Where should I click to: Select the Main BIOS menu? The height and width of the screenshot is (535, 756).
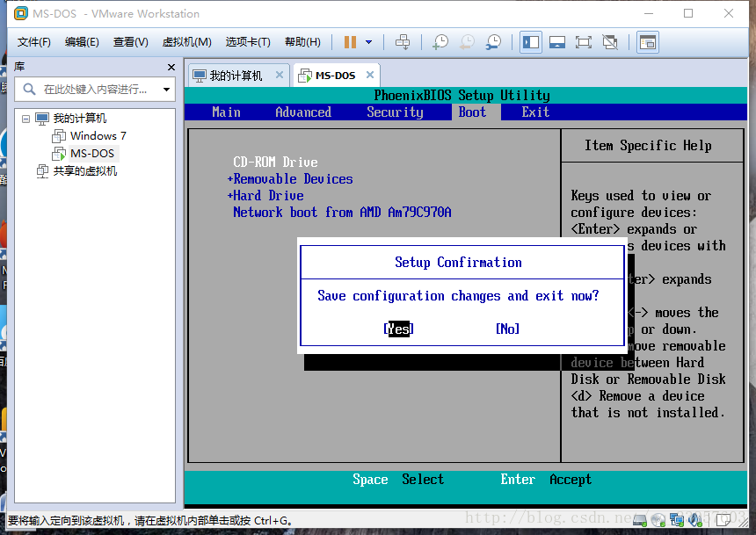coord(226,112)
